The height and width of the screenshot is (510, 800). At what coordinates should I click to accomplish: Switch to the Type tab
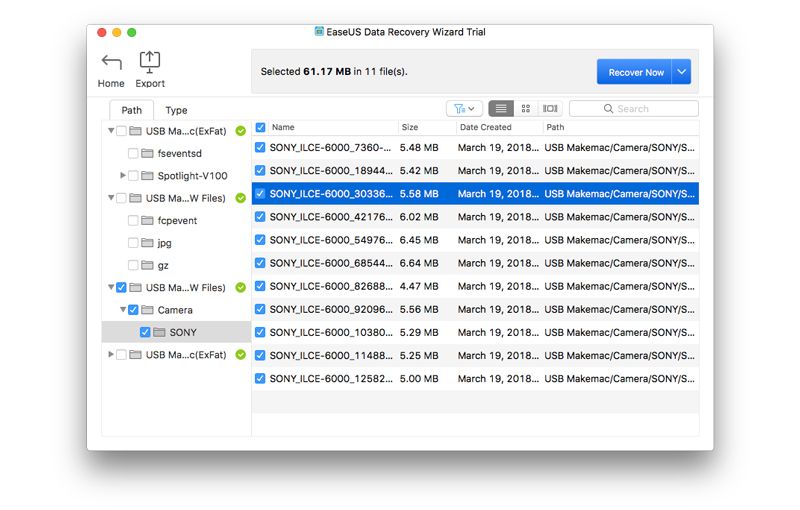point(176,110)
